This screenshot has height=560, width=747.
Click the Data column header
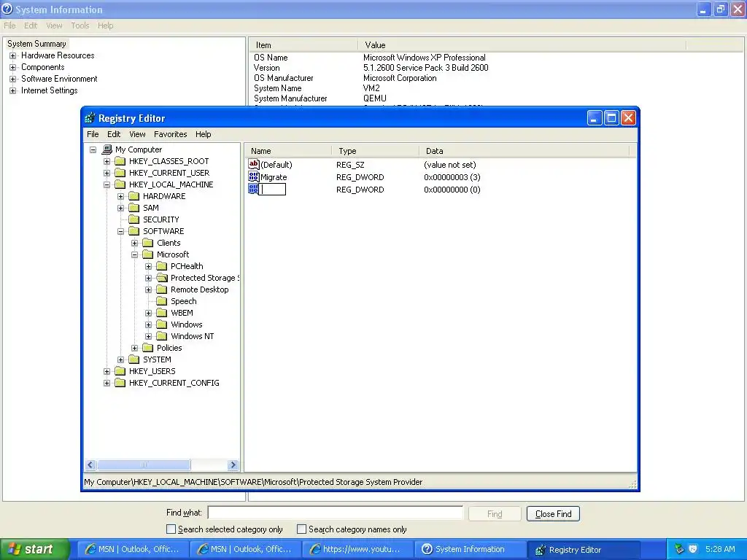pyautogui.click(x=525, y=151)
